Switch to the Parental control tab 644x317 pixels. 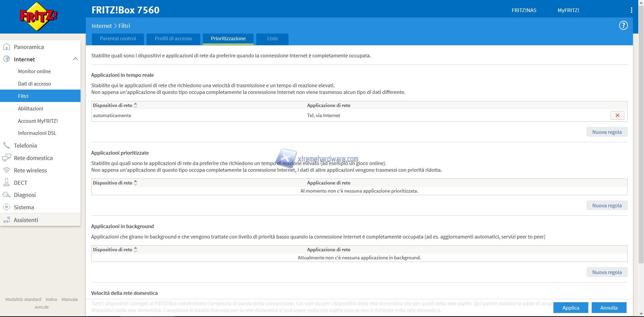coord(118,39)
